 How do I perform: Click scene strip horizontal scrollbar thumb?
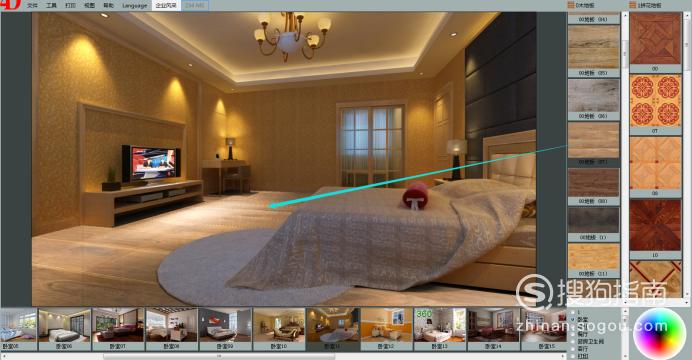pyautogui.click(x=218, y=356)
